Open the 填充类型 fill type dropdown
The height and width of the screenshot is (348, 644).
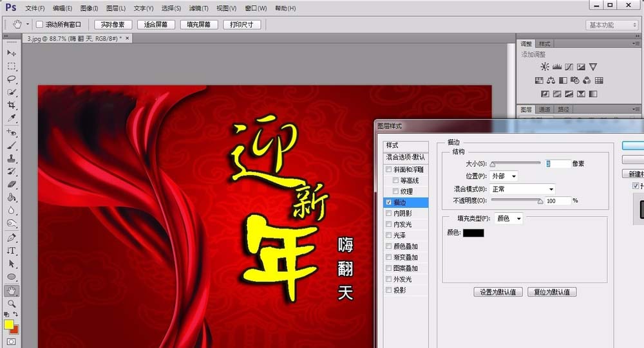click(x=509, y=219)
